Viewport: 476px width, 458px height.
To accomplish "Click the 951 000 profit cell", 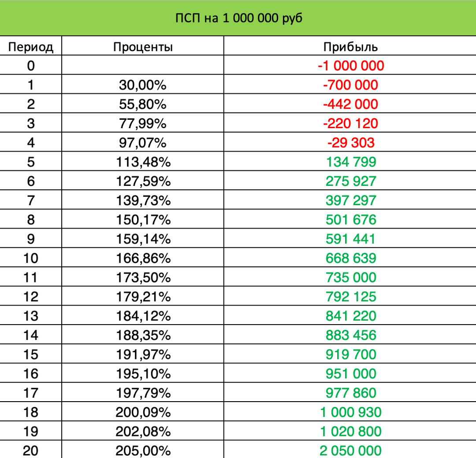I will tap(350, 374).
